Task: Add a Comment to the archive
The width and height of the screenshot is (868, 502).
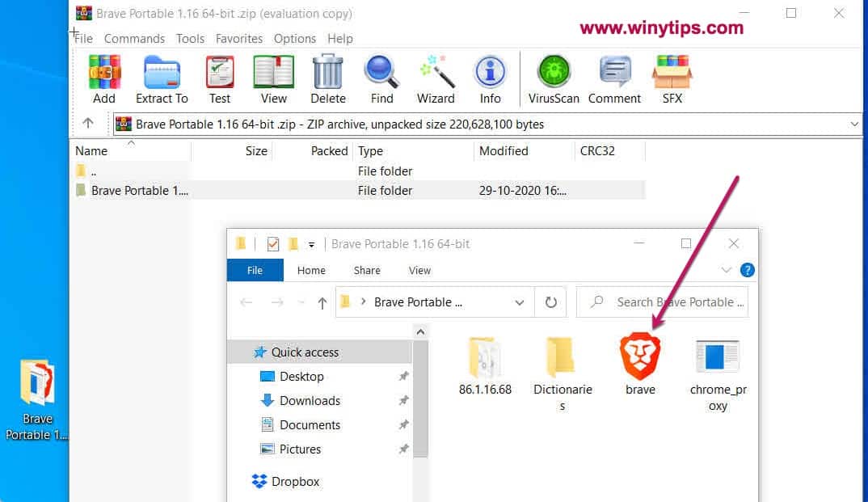Action: coord(614,79)
